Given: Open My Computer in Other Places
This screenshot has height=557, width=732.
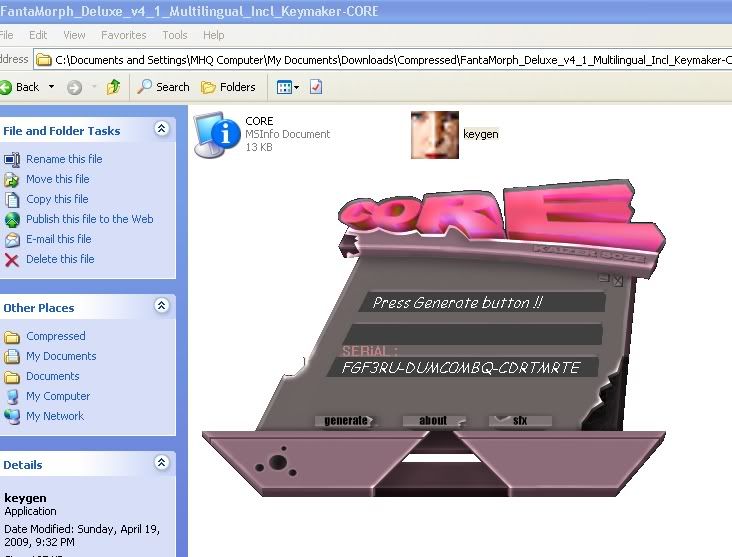Looking at the screenshot, I should pyautogui.click(x=58, y=397).
